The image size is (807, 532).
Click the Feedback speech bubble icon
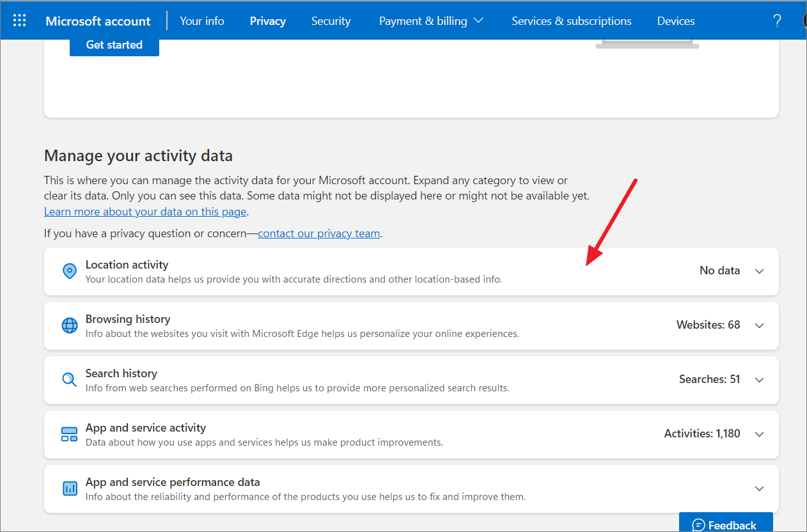[699, 525]
